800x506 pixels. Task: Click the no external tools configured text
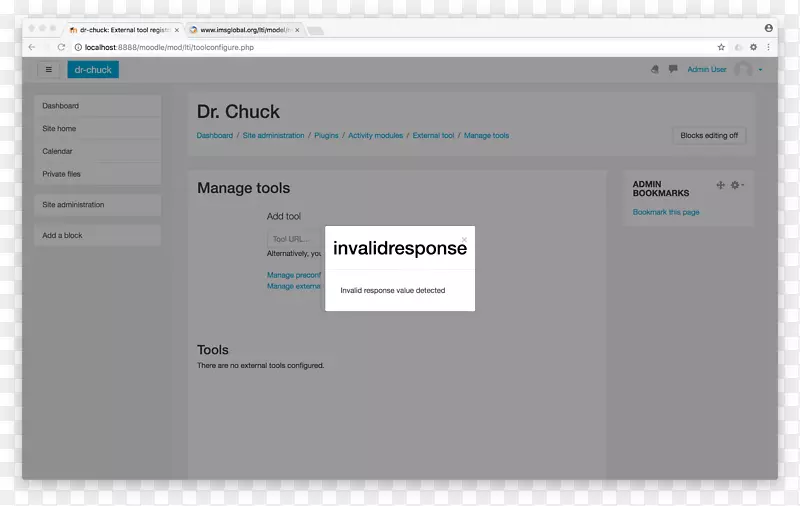pyautogui.click(x=260, y=365)
